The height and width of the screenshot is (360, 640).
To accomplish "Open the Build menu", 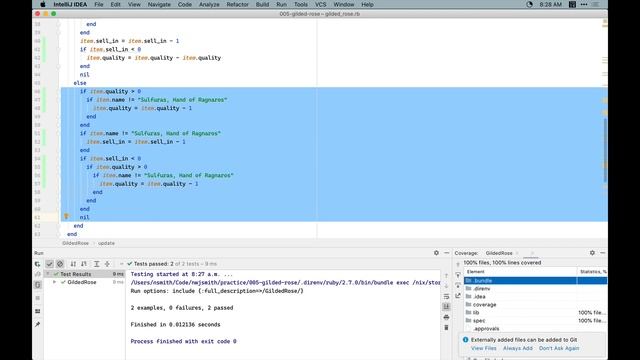I will tap(262, 4).
